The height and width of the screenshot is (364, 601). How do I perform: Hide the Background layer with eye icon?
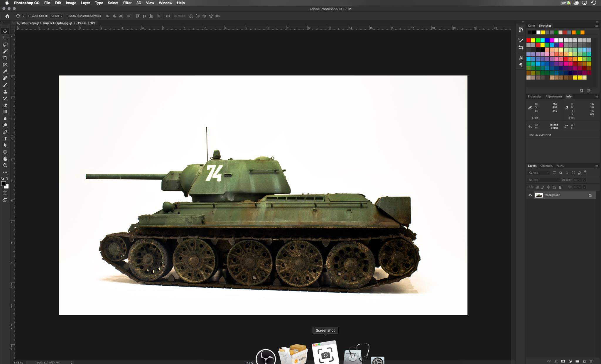[x=530, y=195]
